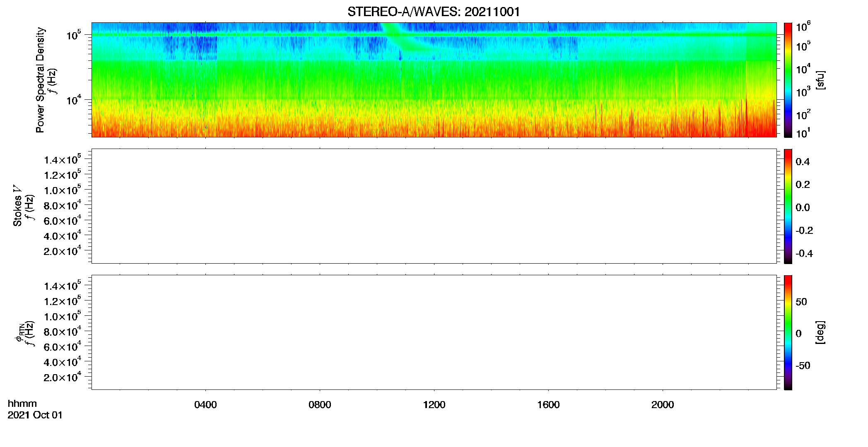Click the -0.4 value on Stokes V color bar
Viewport: 868px width, 447px height.
coord(804,253)
